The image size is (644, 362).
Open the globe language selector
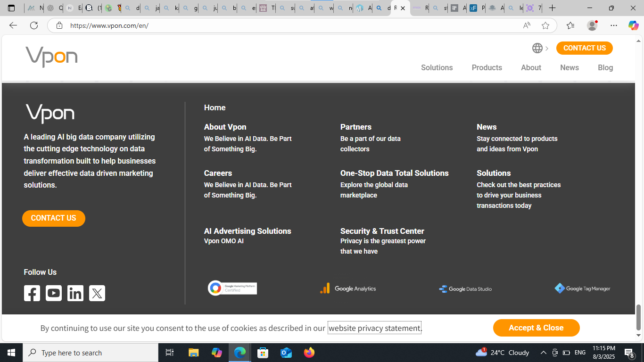point(537,48)
